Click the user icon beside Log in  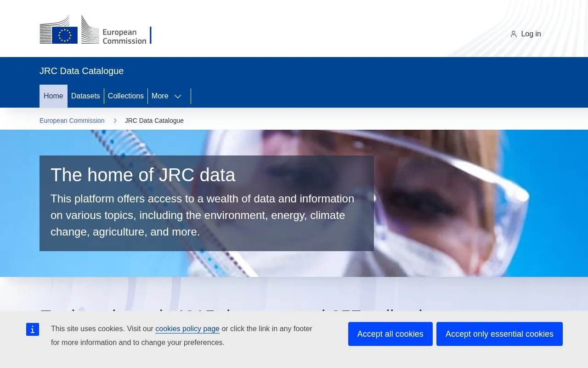click(514, 34)
